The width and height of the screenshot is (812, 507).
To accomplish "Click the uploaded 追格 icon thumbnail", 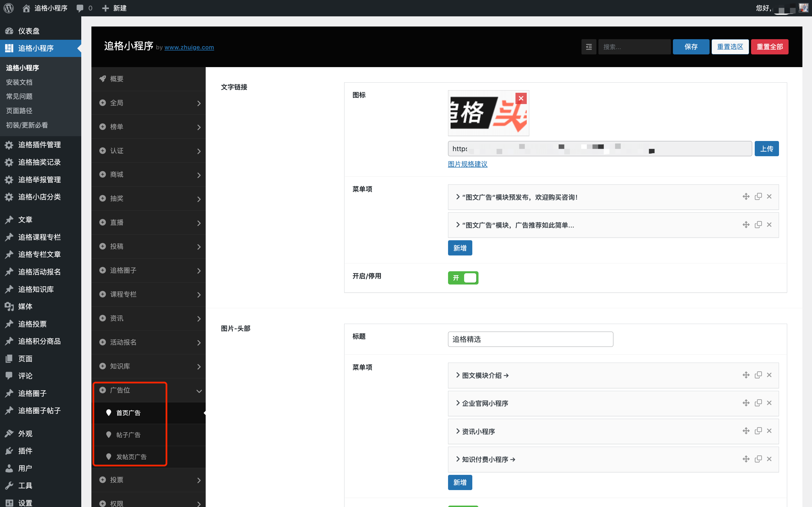I will pyautogui.click(x=488, y=113).
